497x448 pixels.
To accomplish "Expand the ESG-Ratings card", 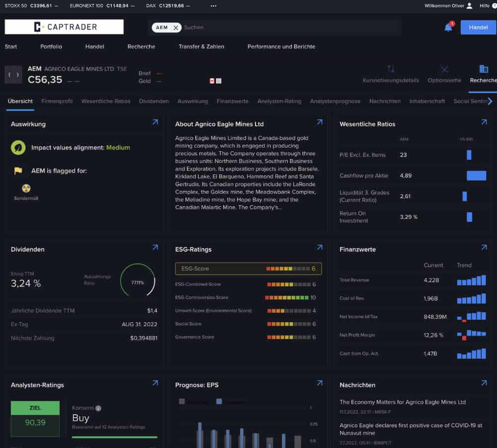I will click(320, 248).
